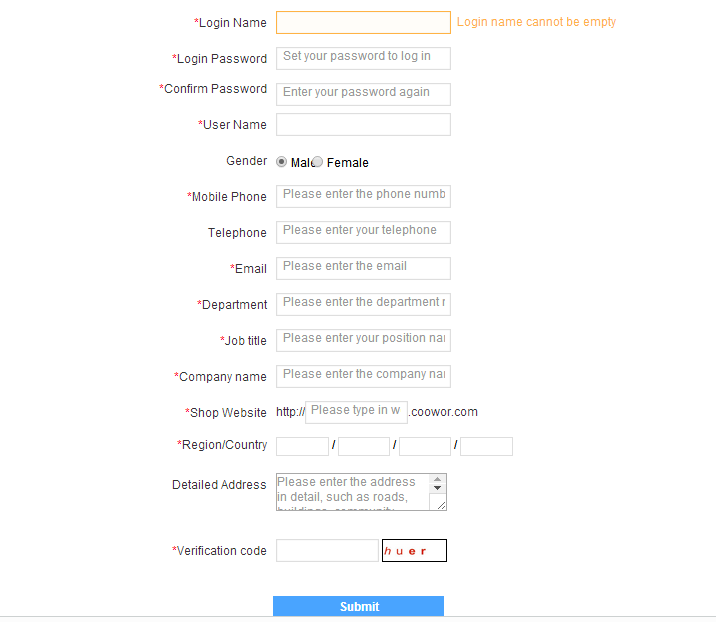Choose the Female gender radio button
Image resolution: width=716 pixels, height=622 pixels.
[x=318, y=162]
